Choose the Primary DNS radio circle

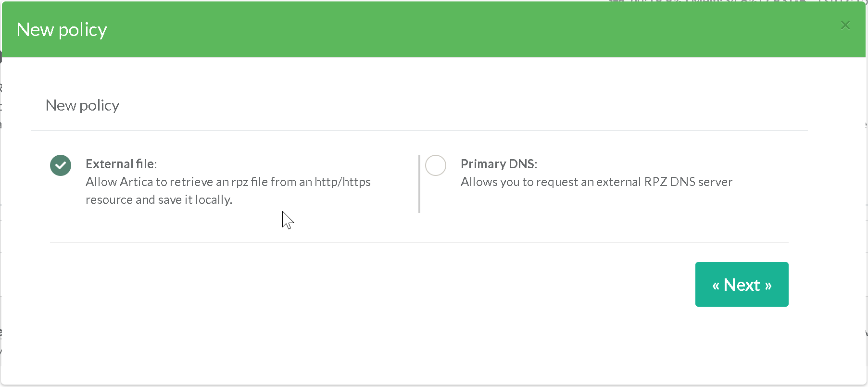pos(436,165)
